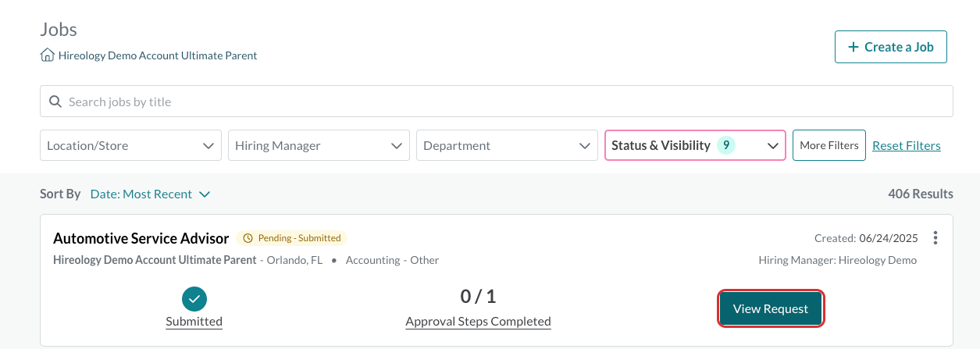Viewport: 980px width, 349px height.
Task: Click the magnifying glass search icon
Action: point(55,101)
